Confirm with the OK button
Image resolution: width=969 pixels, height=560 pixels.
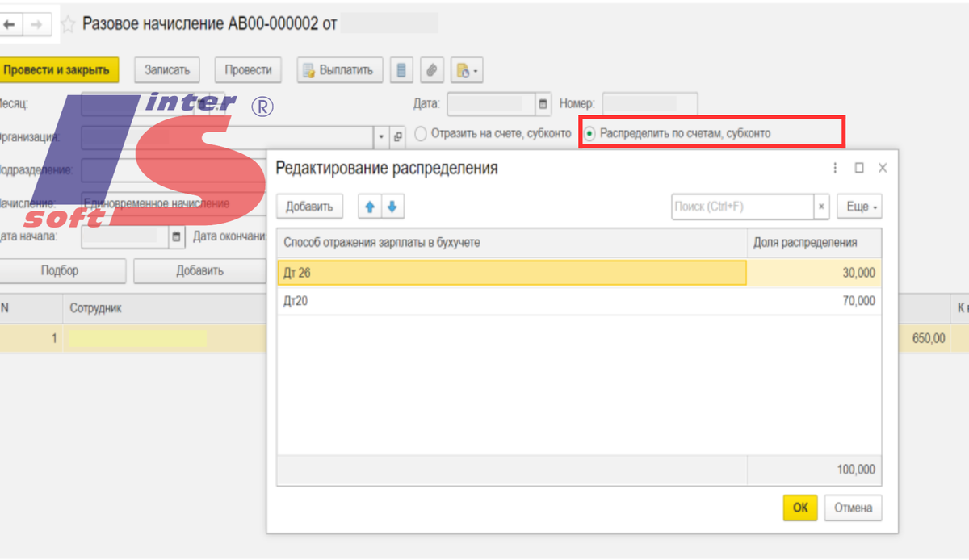click(800, 508)
